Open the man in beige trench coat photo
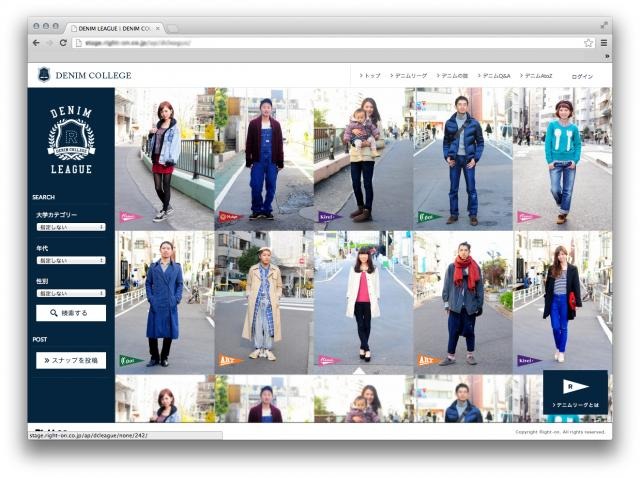Image resolution: width=640 pixels, height=478 pixels. [x=264, y=303]
